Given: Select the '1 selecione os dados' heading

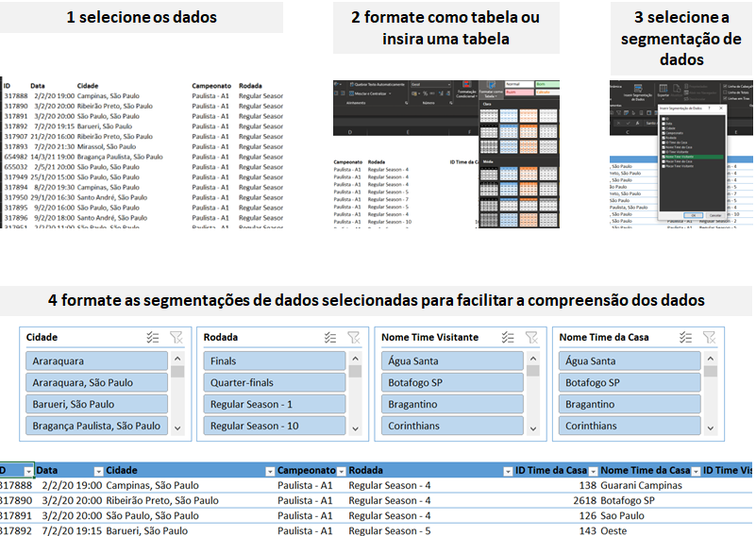Looking at the screenshot, I should click(142, 17).
